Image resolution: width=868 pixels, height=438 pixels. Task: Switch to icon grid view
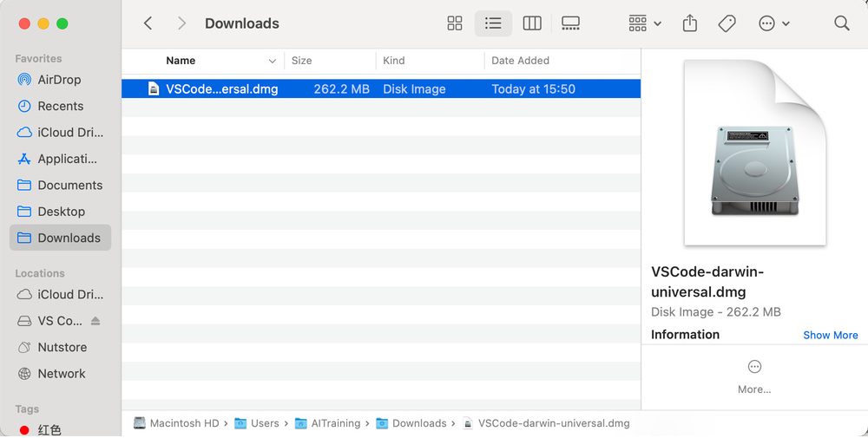click(455, 23)
